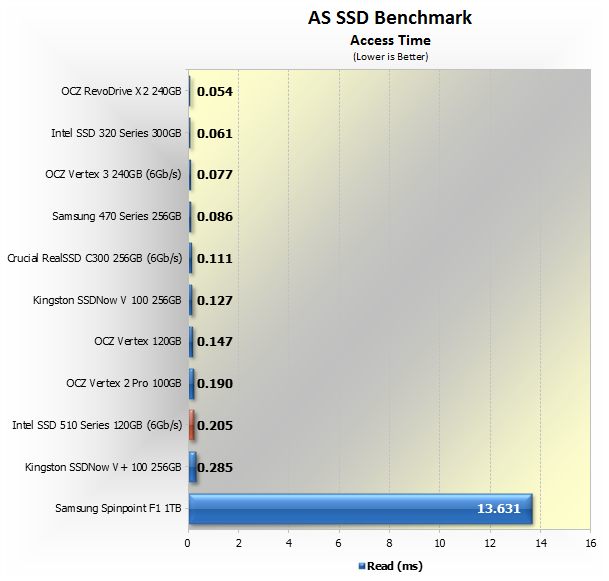
Task: Click the axis tick label 10
Action: coord(440,543)
